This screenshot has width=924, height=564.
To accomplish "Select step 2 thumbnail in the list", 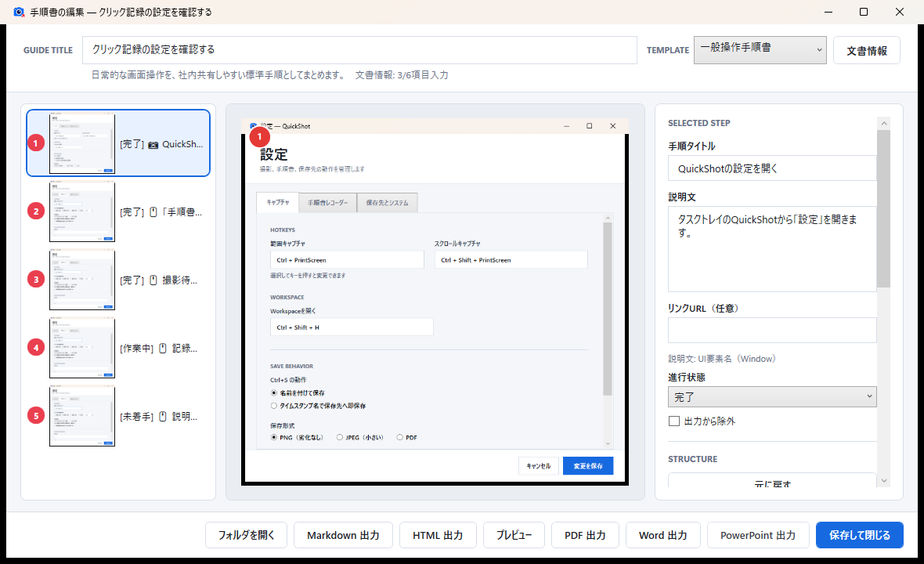I will point(82,211).
